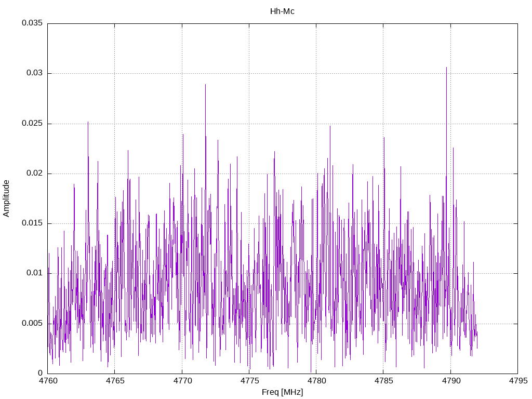
Task: Select the Amplitude y-axis label
Action: coord(6,198)
